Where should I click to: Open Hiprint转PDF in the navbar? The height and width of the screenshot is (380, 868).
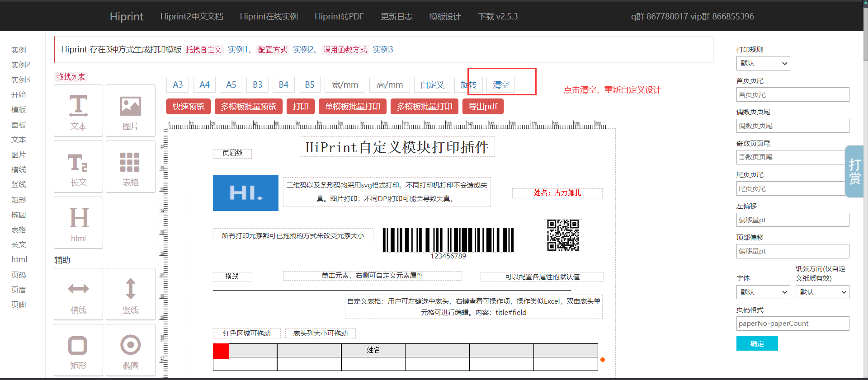point(339,17)
